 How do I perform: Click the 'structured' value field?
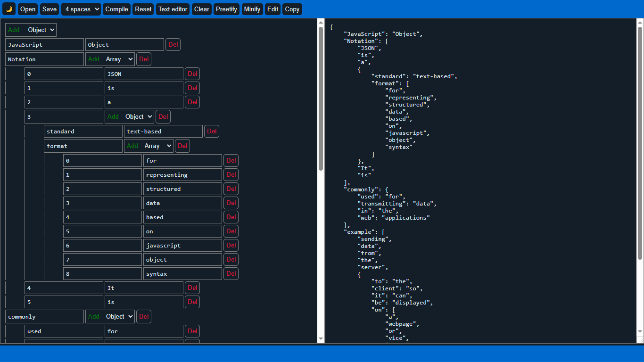pyautogui.click(x=182, y=189)
